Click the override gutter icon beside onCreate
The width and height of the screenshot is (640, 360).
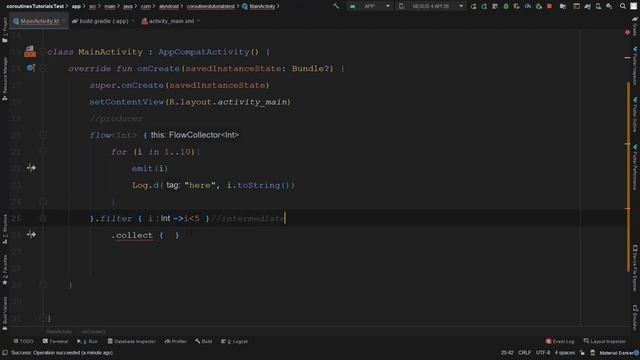pyautogui.click(x=31, y=68)
